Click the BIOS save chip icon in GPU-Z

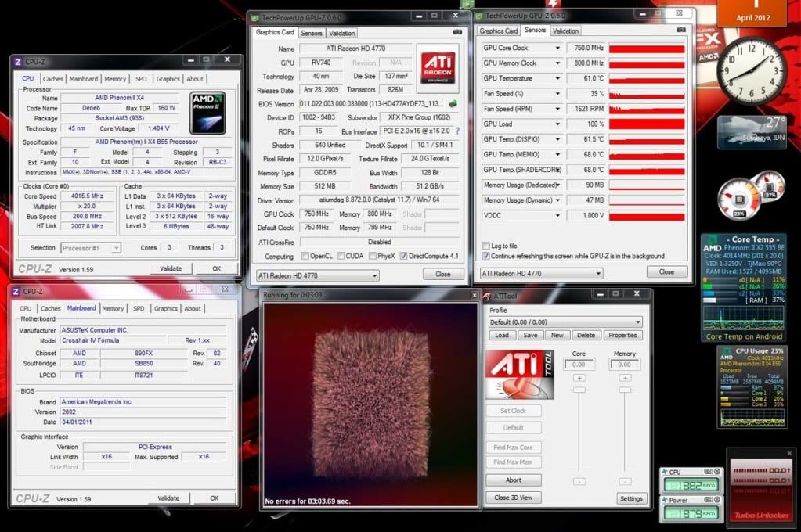(453, 103)
